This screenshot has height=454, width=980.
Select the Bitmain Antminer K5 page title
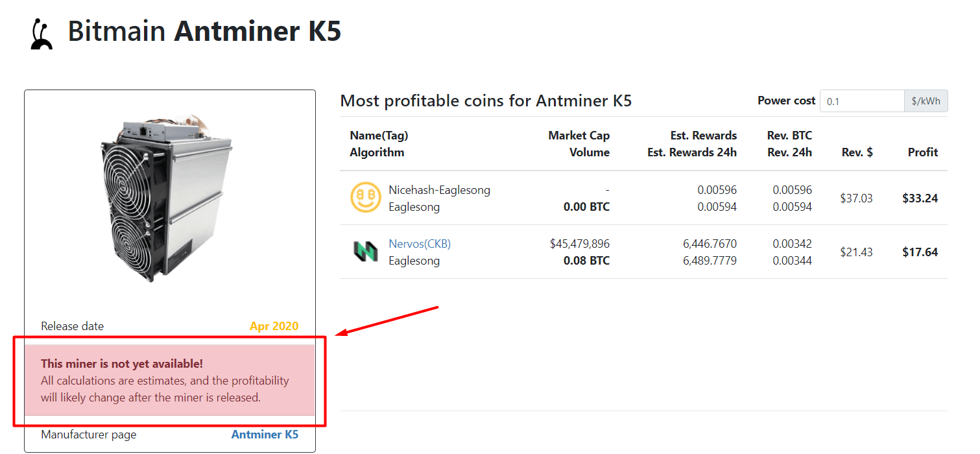pos(204,31)
